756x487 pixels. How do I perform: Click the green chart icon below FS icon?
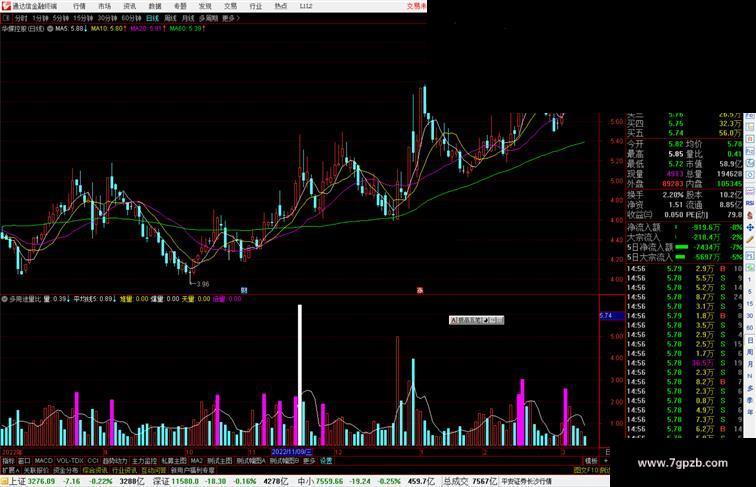point(750,268)
